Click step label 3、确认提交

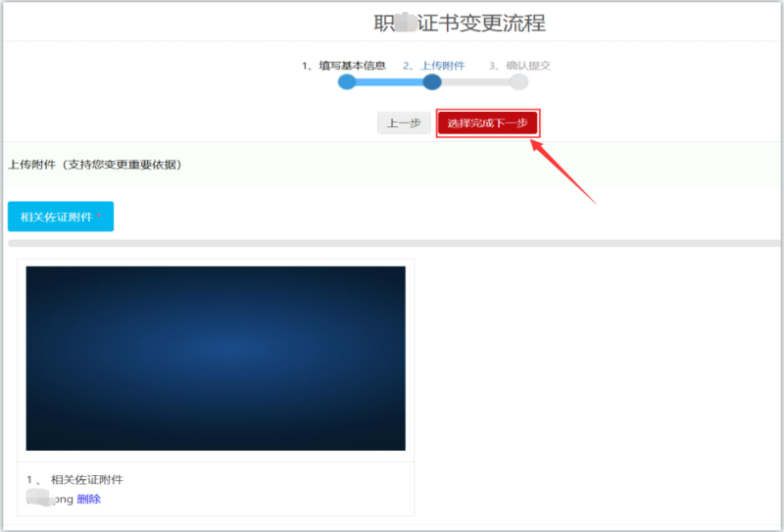coord(519,66)
